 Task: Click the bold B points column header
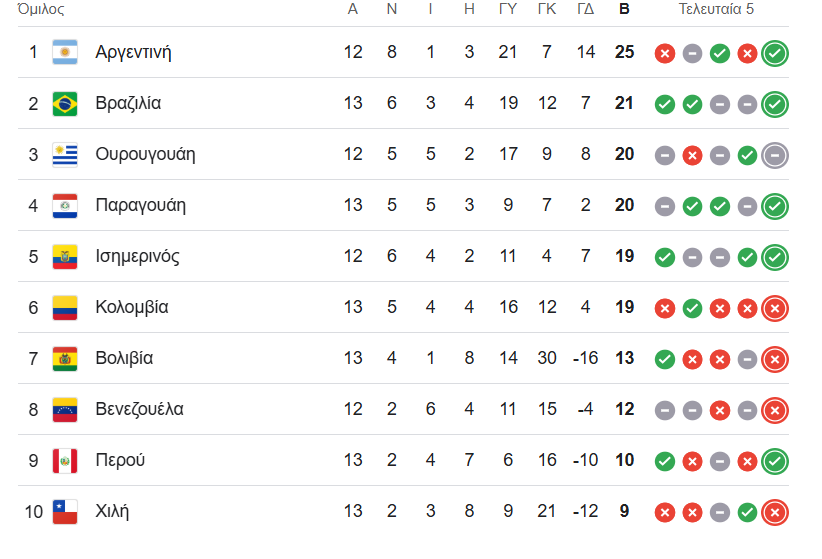point(624,9)
